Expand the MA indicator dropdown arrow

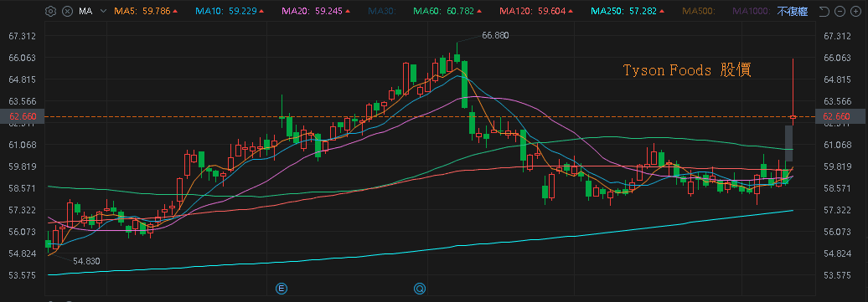tap(103, 11)
